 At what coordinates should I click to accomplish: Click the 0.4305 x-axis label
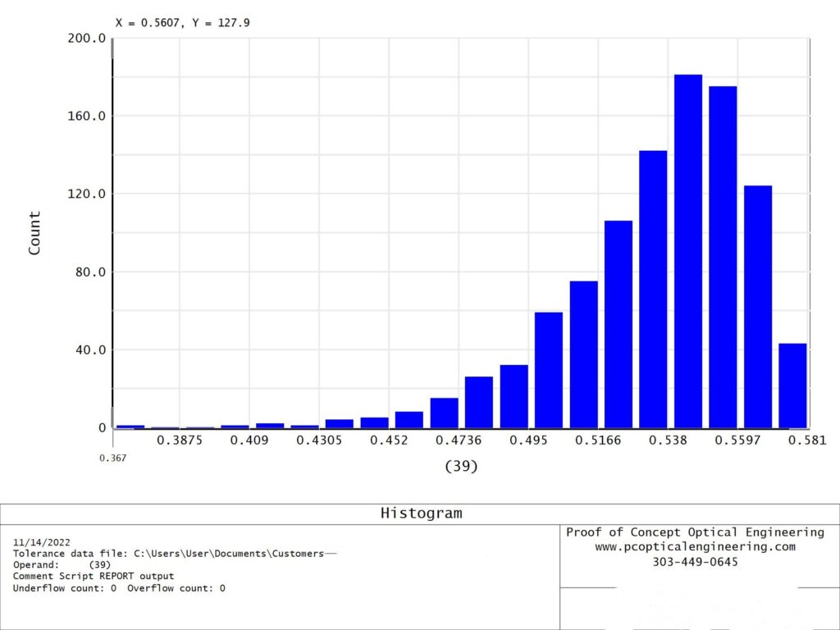[319, 441]
